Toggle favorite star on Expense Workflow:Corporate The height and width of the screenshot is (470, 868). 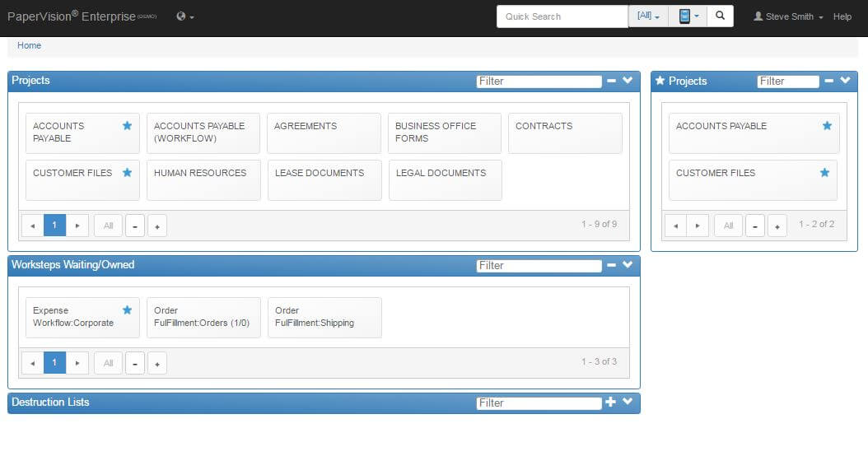point(128,310)
